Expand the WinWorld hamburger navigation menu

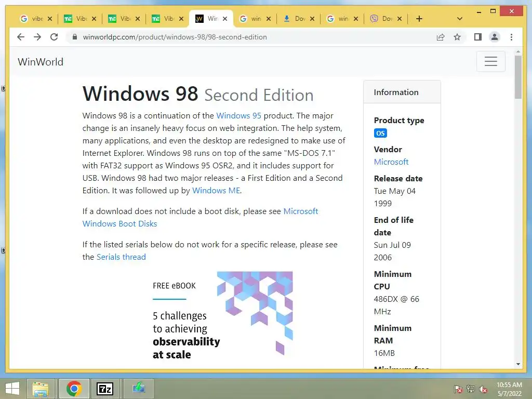pyautogui.click(x=490, y=61)
